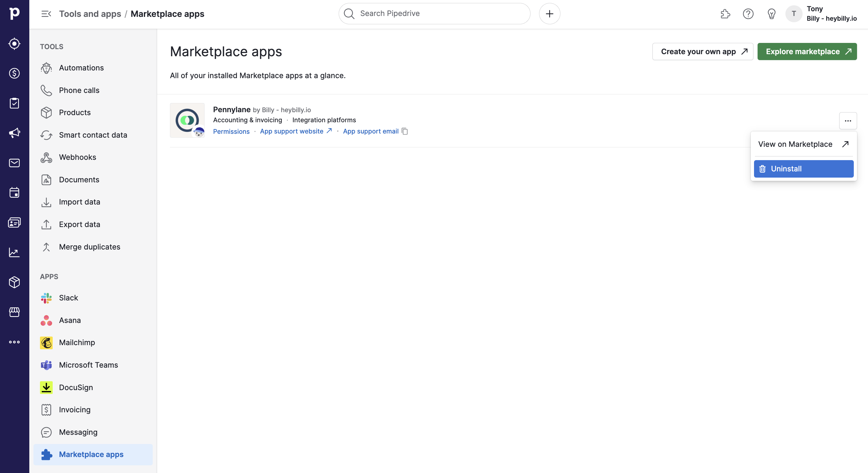Open Invoicing in apps list
This screenshot has width=868, height=473.
click(x=93, y=410)
